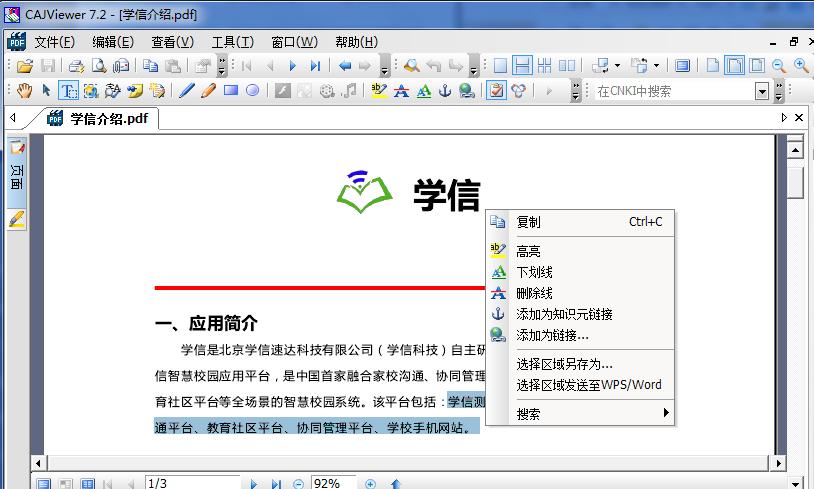Screen dimensions: 814x489
Task: Expand overflow chevron right of CNKI search
Action: tap(779, 91)
